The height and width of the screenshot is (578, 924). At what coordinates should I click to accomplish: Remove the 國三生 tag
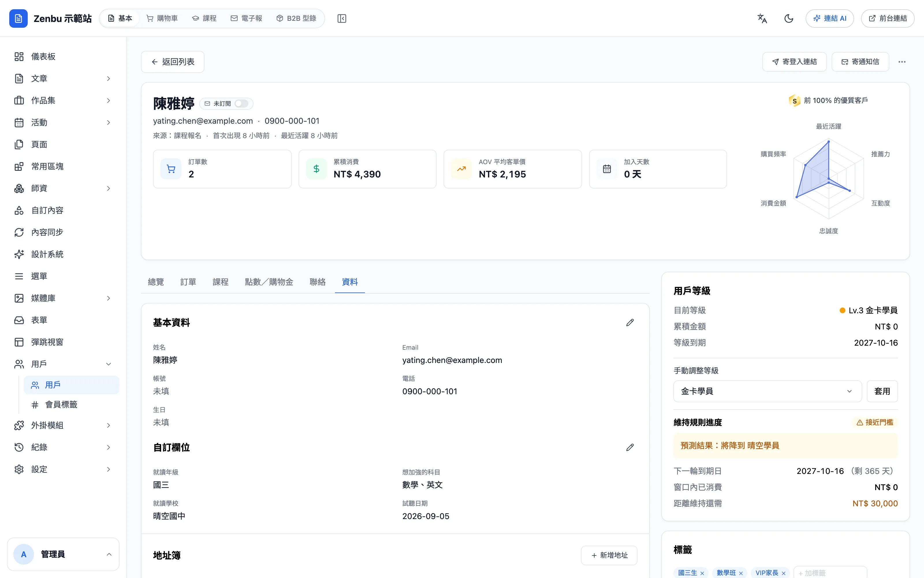coord(702,573)
